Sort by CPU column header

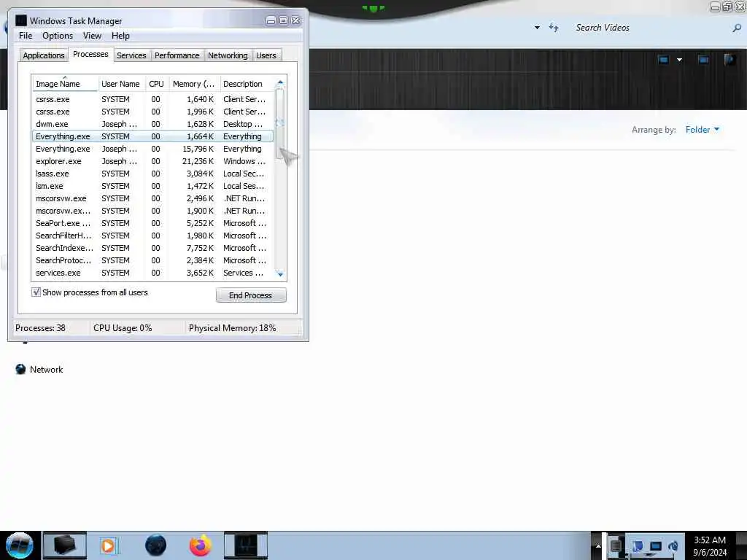tap(157, 84)
